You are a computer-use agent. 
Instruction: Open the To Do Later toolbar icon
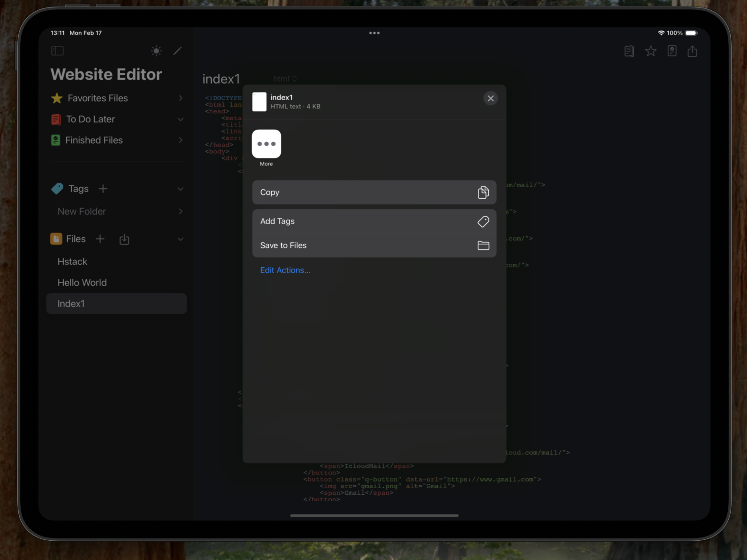click(x=629, y=51)
